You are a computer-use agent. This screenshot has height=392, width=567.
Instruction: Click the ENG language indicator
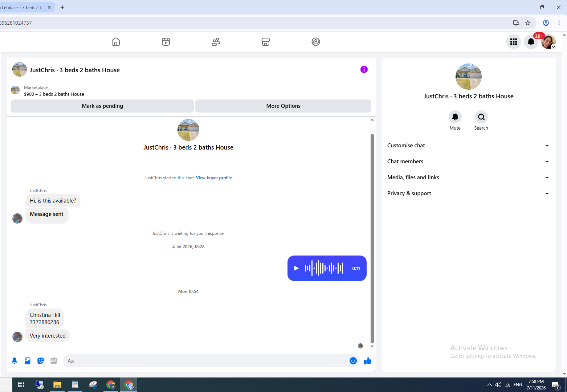pyautogui.click(x=518, y=385)
